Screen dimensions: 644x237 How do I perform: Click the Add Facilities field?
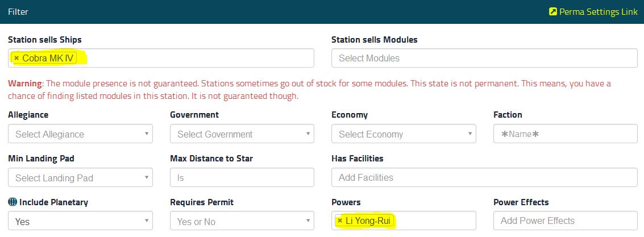click(x=485, y=178)
